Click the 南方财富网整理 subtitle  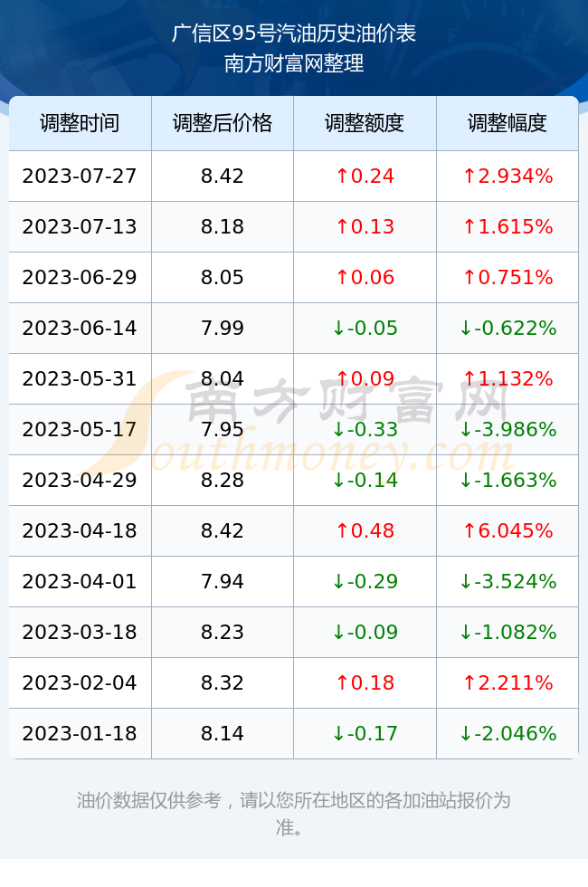[294, 63]
